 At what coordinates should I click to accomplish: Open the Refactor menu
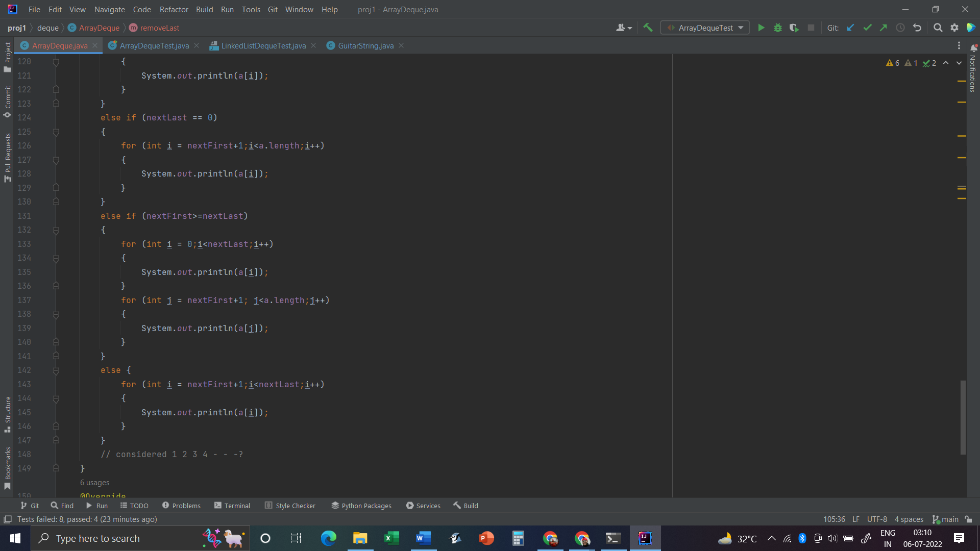[174, 10]
